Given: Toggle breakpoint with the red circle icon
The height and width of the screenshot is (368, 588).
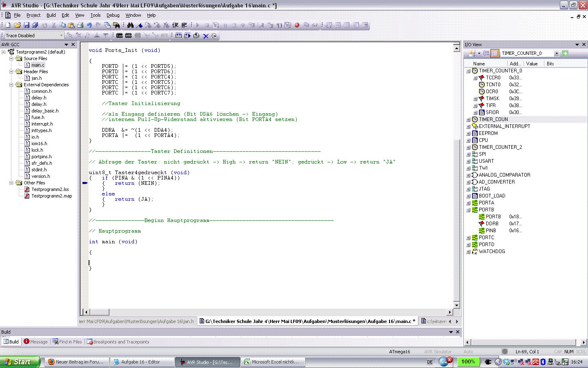Looking at the screenshot, I should pos(297,25).
